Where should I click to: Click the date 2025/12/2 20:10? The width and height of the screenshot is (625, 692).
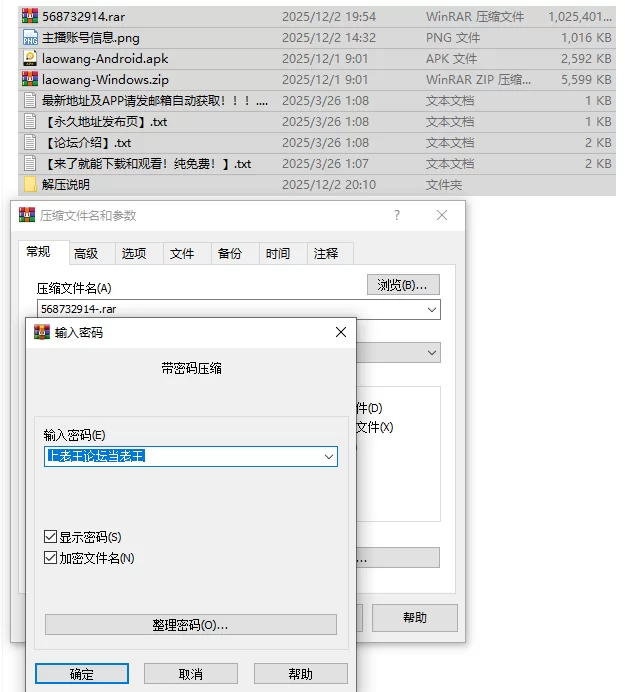329,185
